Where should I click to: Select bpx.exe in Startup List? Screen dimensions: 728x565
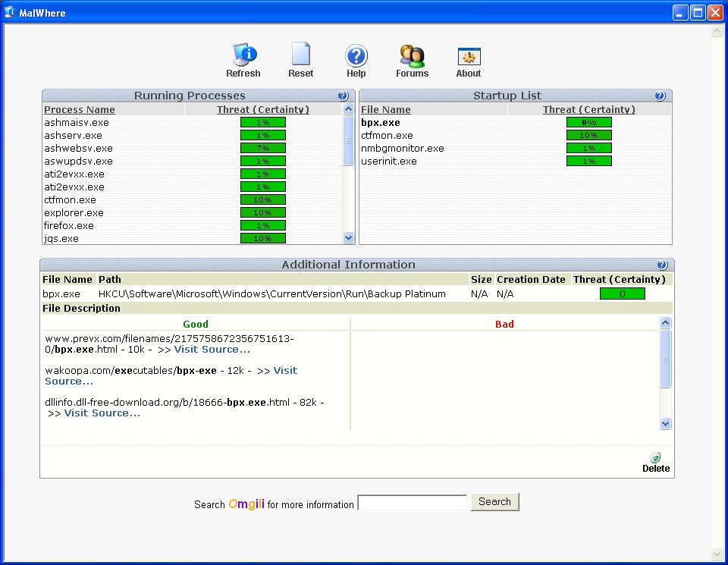coord(381,123)
